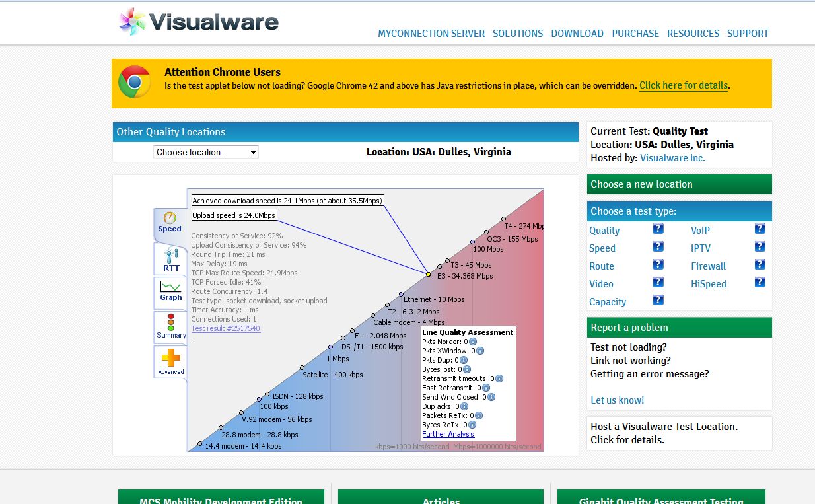The width and height of the screenshot is (815, 504).
Task: Open the SUPPORT menu
Action: 748,34
